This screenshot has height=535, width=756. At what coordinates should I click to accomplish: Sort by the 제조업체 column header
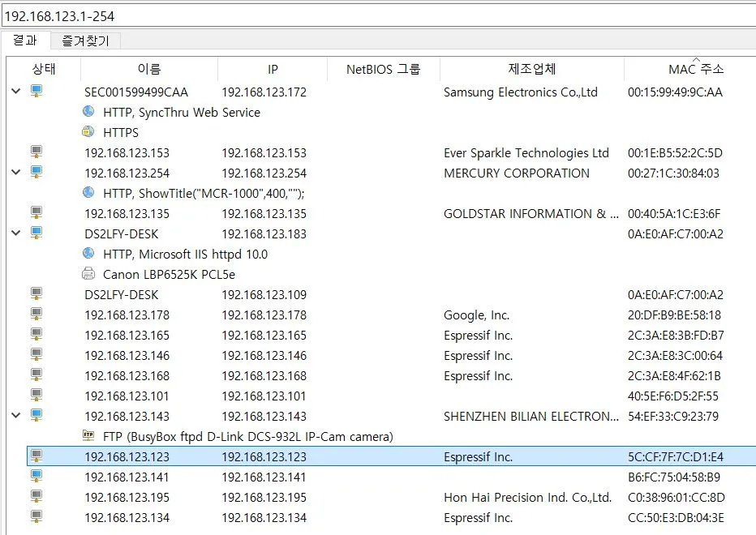click(532, 69)
